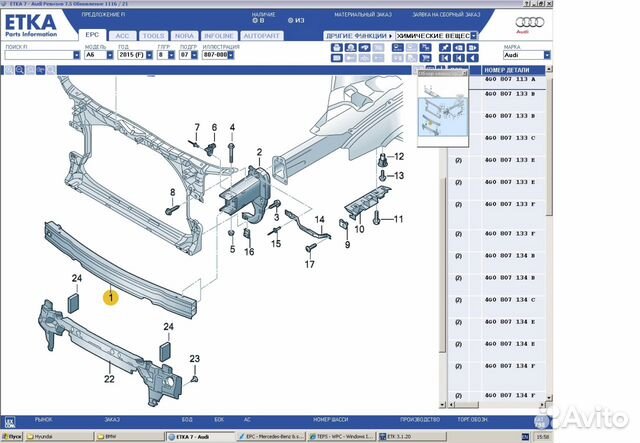Image resolution: width=640 pixels, height=443 pixels.
Task: Click the magnifier zoom icon above illustration
Action: [20, 70]
